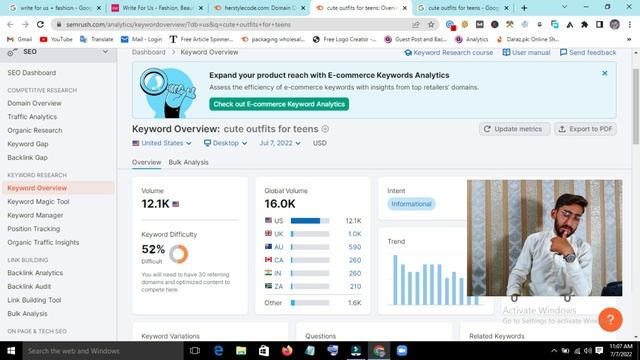
Task: Click the plus icon next to keyword title
Action: tap(325, 129)
